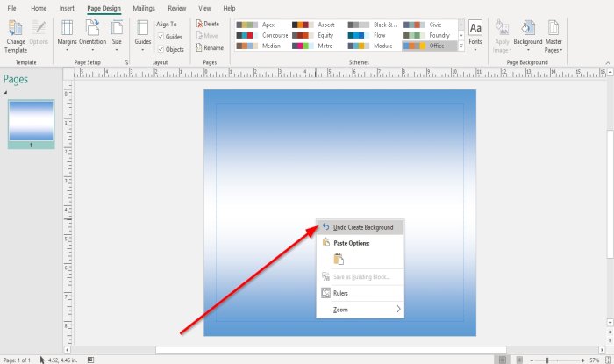
Task: Toggle Rulers in the context menu
Action: [x=360, y=293]
